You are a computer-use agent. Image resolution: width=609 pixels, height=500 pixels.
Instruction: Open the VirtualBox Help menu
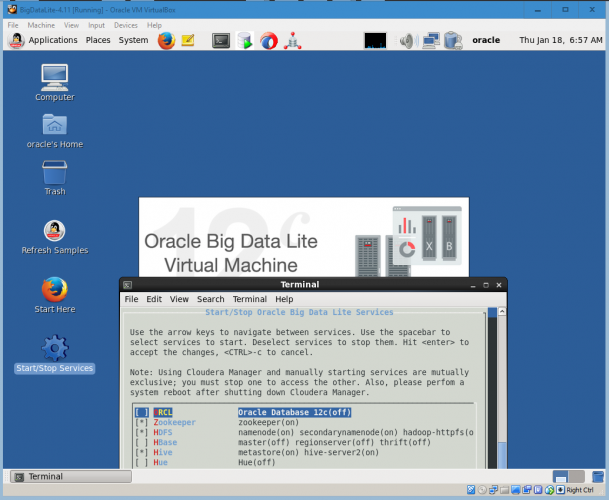point(154,25)
